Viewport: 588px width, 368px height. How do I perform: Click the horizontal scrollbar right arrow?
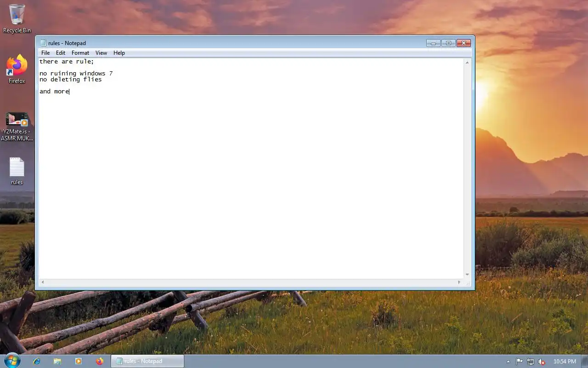point(458,282)
